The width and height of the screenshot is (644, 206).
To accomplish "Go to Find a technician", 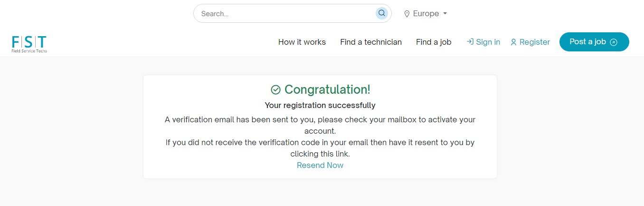I will pos(371,42).
